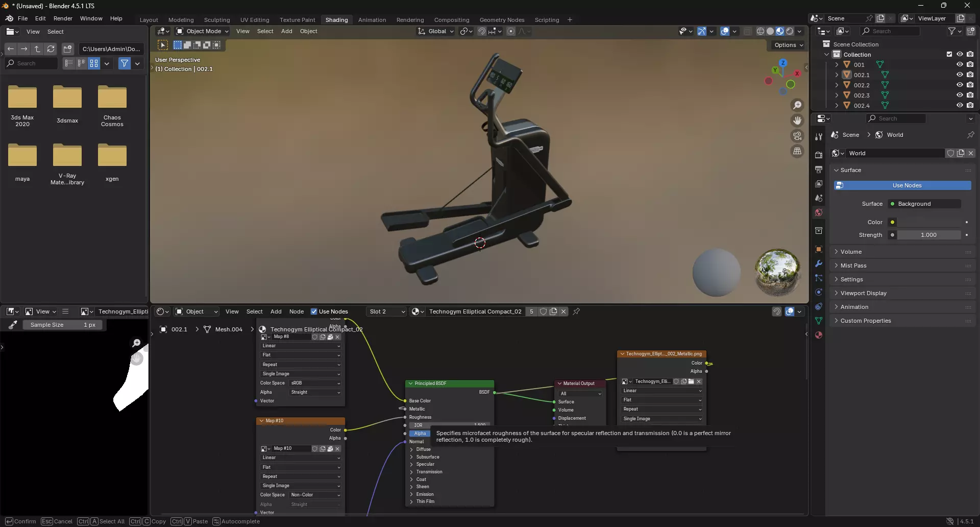
Task: Toggle viewport gizmo display
Action: [x=702, y=31]
